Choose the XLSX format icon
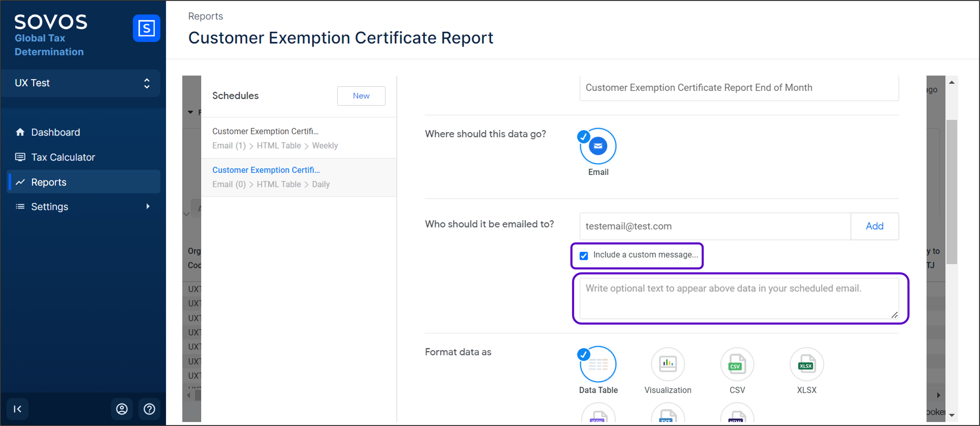Screen dimensions: 980x426 (807, 364)
